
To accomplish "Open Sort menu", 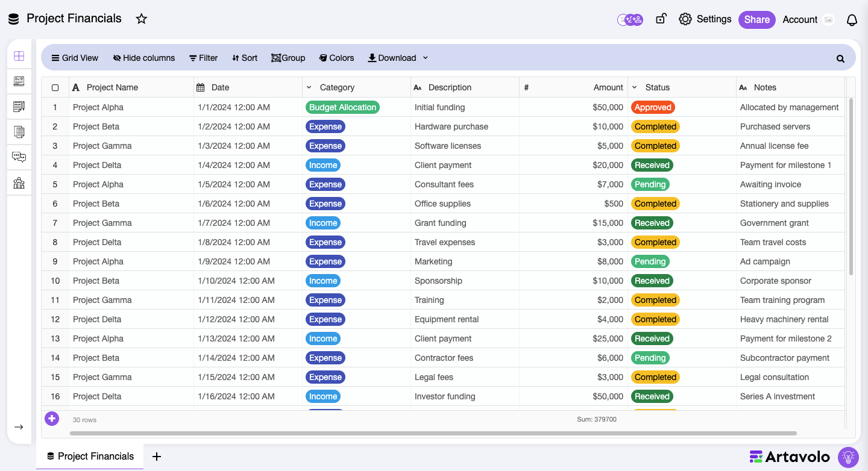I will (244, 58).
